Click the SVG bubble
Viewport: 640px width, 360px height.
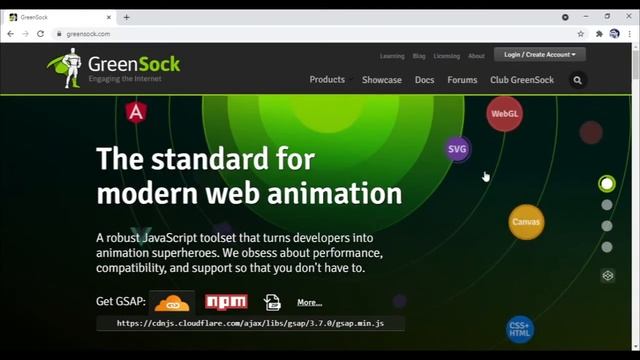457,149
